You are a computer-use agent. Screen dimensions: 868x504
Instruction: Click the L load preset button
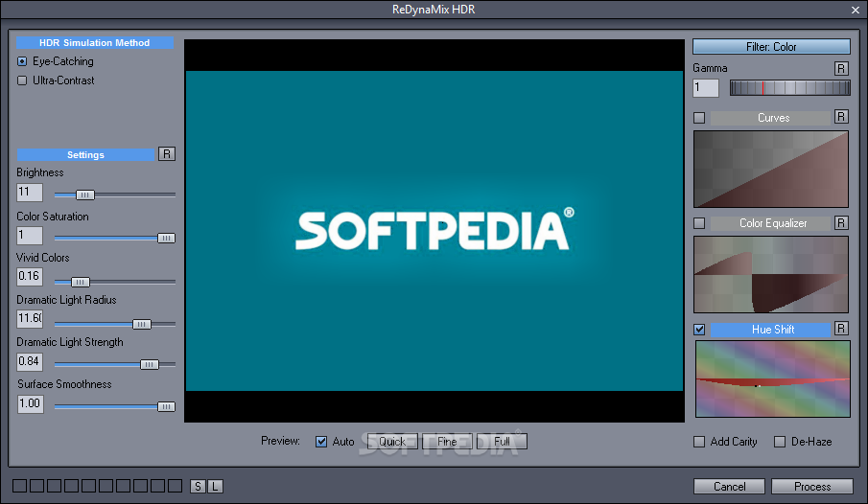pos(215,487)
